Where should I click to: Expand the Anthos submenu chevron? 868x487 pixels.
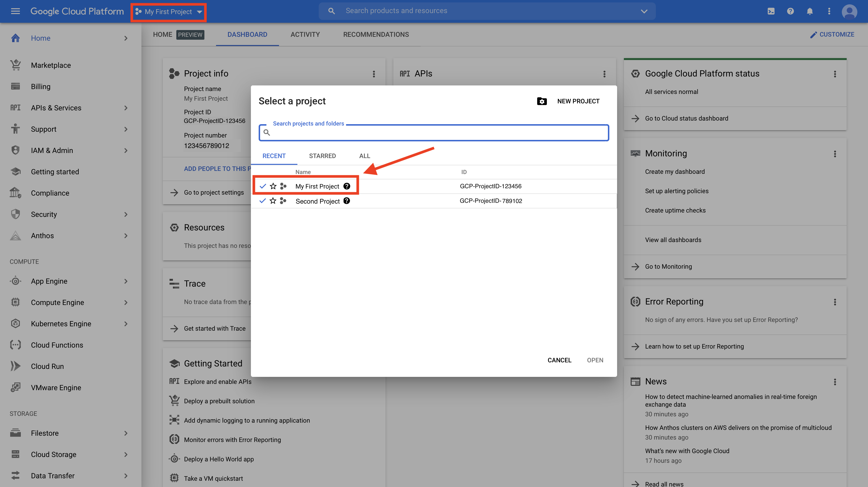(126, 236)
